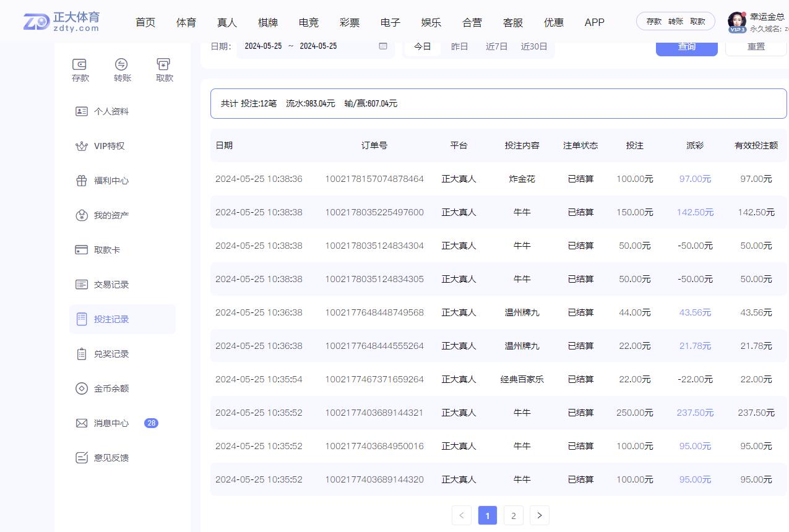The image size is (789, 532).
Task: Click the 查询 search button
Action: point(686,47)
